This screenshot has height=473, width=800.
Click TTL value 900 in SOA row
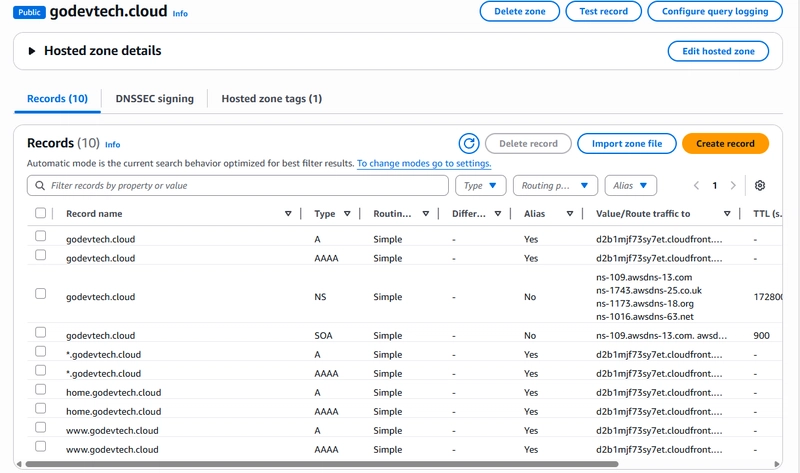pyautogui.click(x=761, y=335)
